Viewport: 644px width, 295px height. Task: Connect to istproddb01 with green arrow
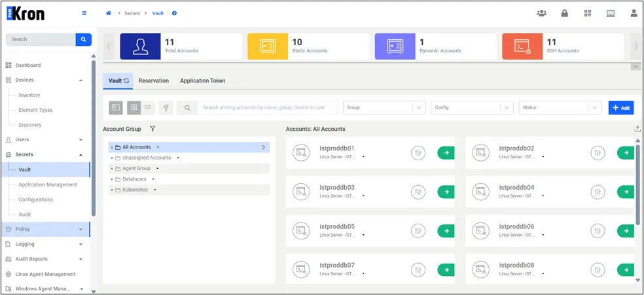point(446,152)
